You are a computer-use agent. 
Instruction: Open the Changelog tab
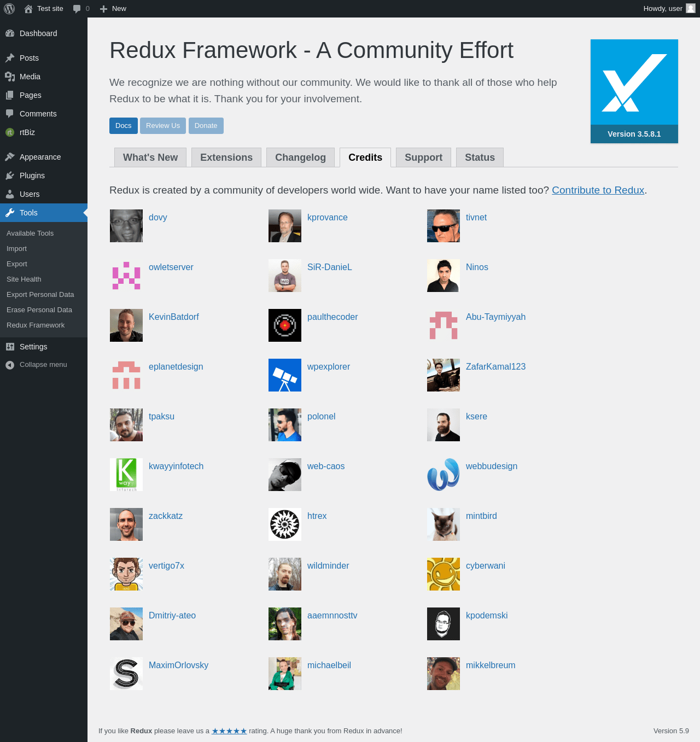click(300, 157)
